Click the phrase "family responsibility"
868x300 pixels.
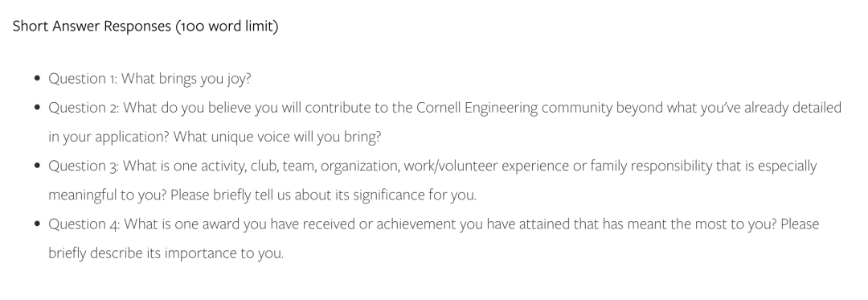click(651, 166)
